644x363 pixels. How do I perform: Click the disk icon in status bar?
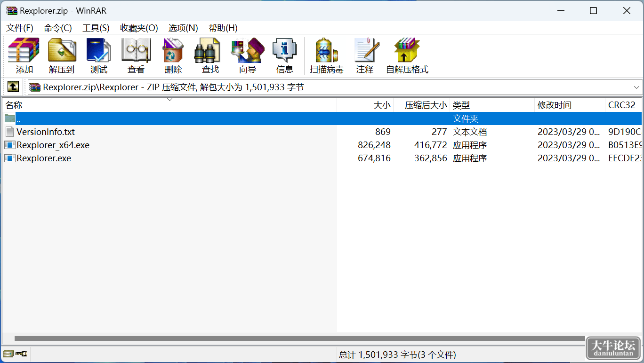pos(8,354)
